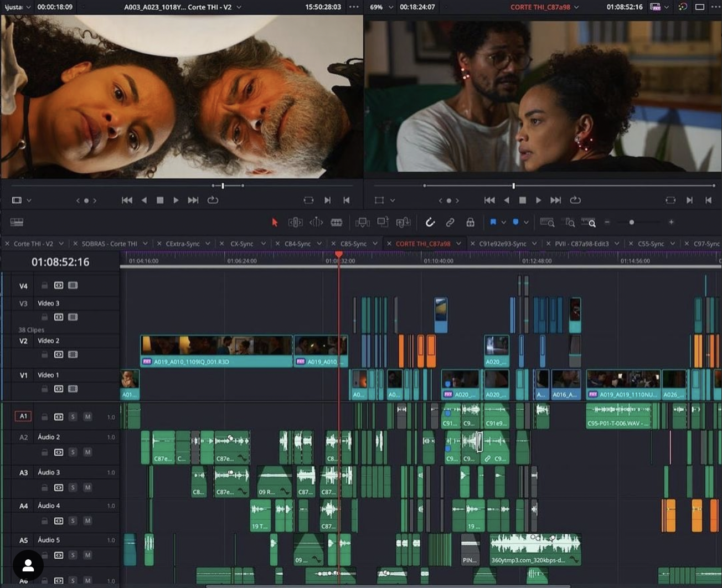
Task: Select the A1 audio destination button
Action: (x=23, y=416)
